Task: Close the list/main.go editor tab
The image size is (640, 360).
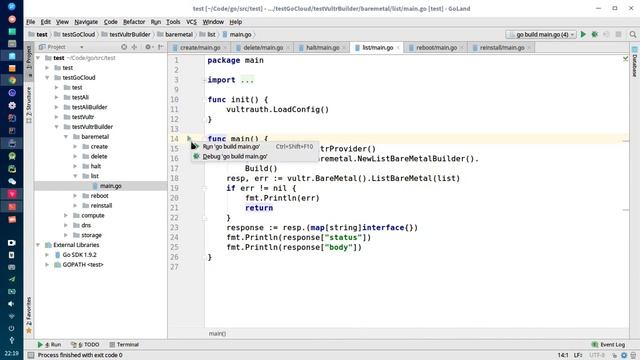Action: (x=398, y=48)
